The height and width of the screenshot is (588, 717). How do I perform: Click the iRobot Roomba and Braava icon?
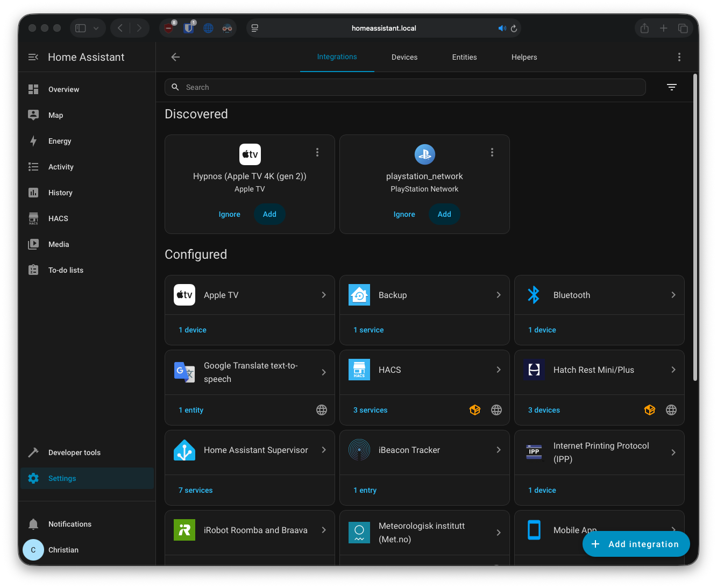184,530
